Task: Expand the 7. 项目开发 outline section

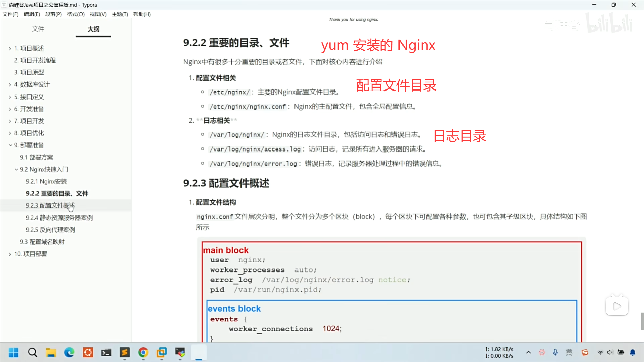Action: (x=10, y=121)
